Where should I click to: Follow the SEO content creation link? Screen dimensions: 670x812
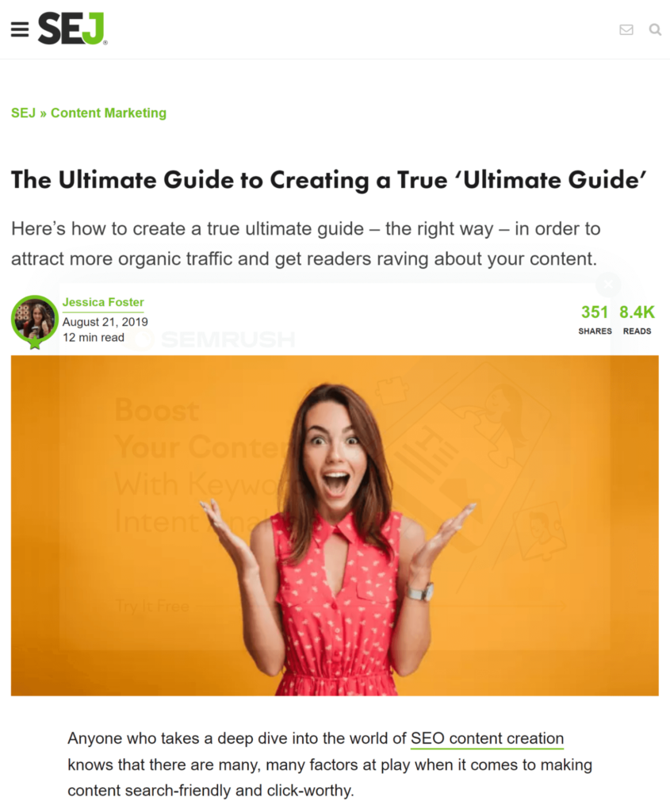pyautogui.click(x=487, y=738)
